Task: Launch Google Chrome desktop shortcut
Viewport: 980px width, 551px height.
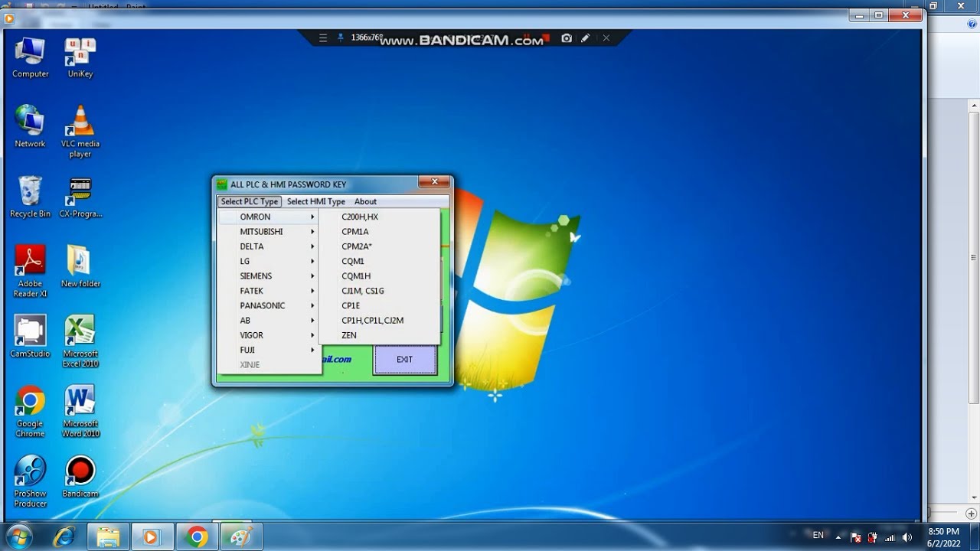Action: pyautogui.click(x=30, y=412)
